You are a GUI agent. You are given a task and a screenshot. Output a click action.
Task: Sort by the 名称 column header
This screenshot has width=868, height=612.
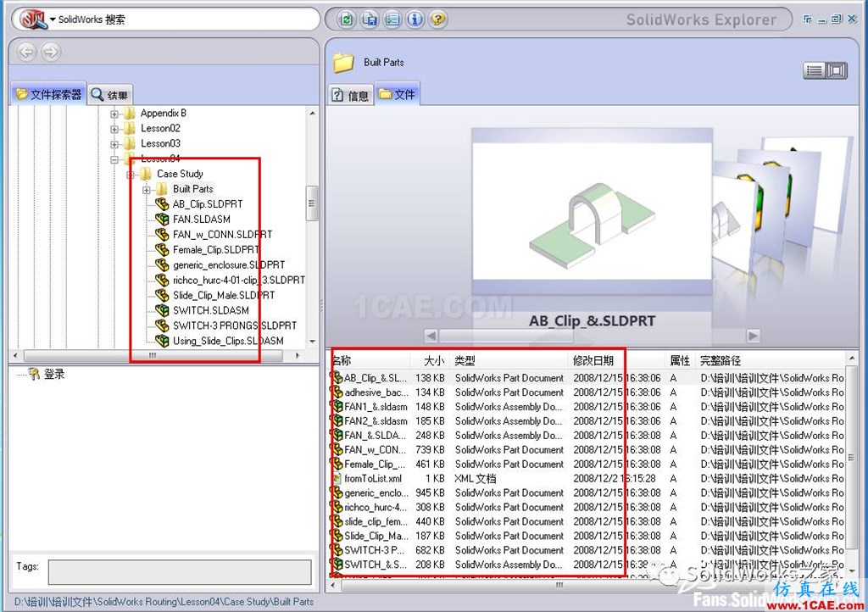point(370,361)
